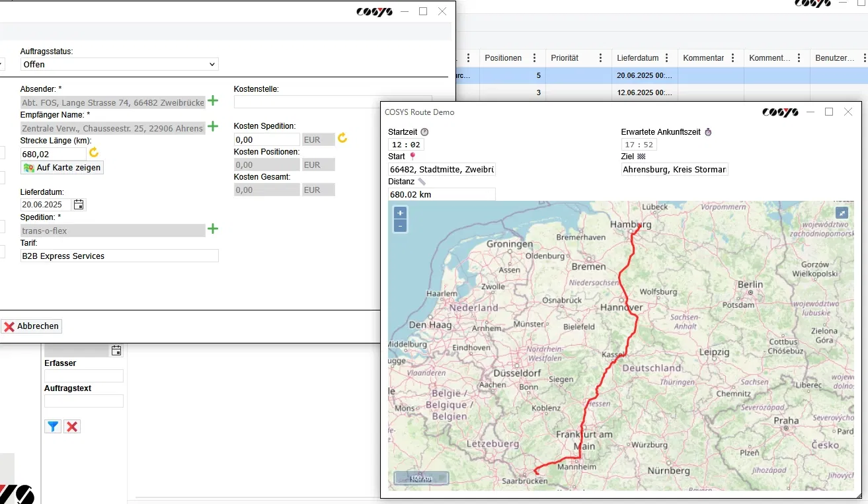Open column menu of the Lieferdatum column
The width and height of the screenshot is (868, 504).
click(x=667, y=58)
